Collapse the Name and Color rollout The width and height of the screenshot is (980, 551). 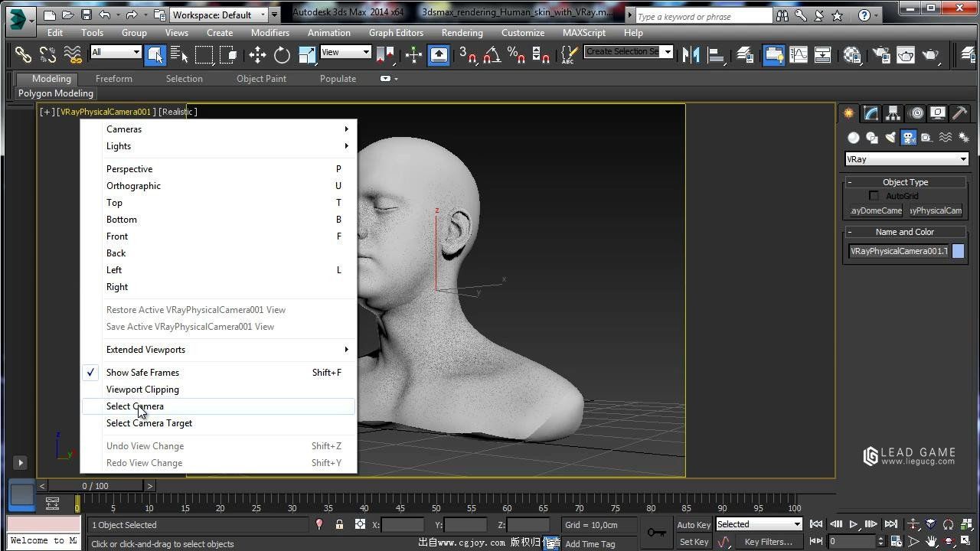tap(906, 232)
